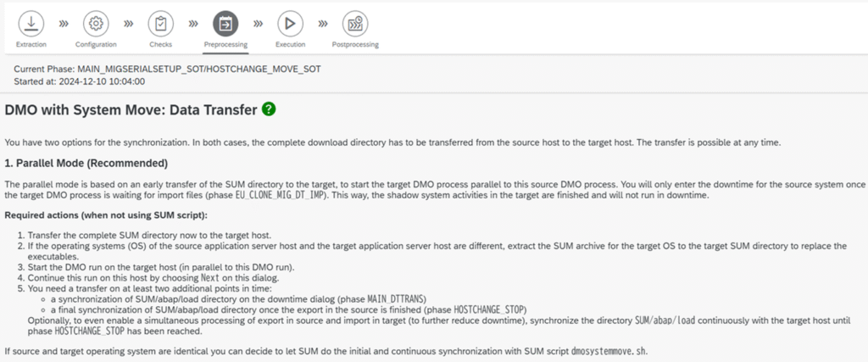
Task: Switch to the Extraction step label
Action: coord(31,44)
